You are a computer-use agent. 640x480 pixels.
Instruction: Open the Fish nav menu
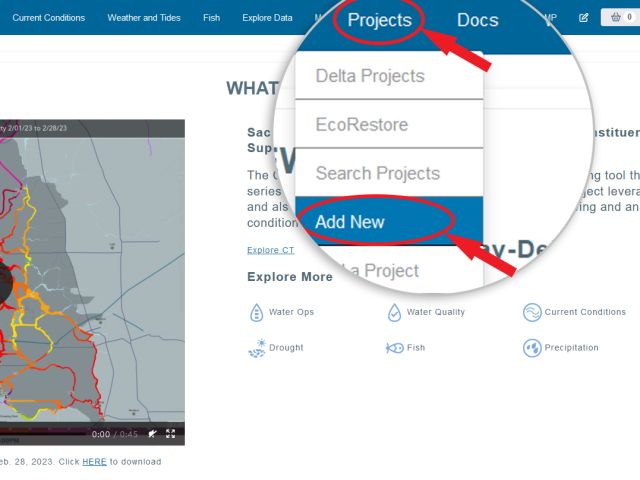tap(211, 18)
